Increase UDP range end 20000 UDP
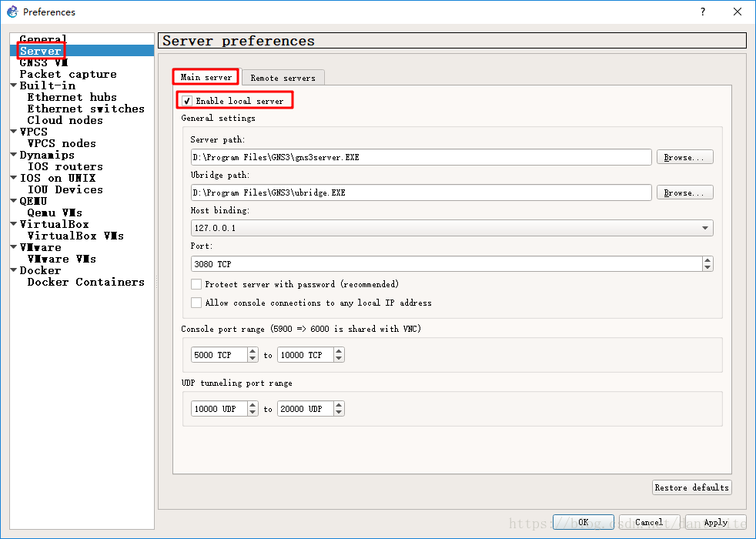Viewport: 756px width, 539px height. pyautogui.click(x=339, y=406)
